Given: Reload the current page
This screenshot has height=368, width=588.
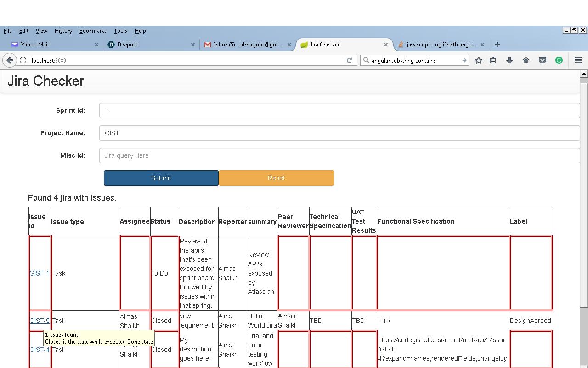Looking at the screenshot, I should [349, 60].
